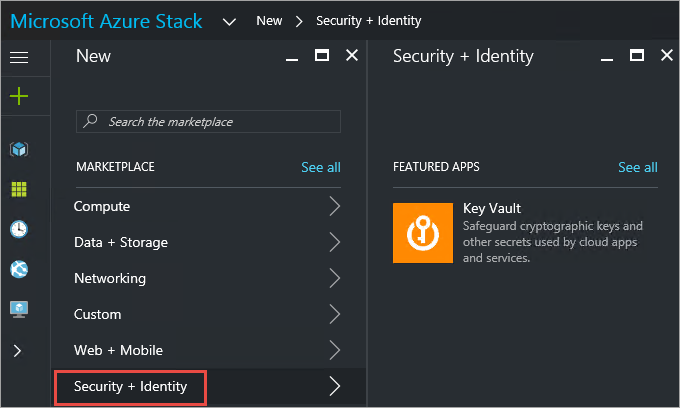
Task: Click the orange Key Vault icon
Action: 421,233
